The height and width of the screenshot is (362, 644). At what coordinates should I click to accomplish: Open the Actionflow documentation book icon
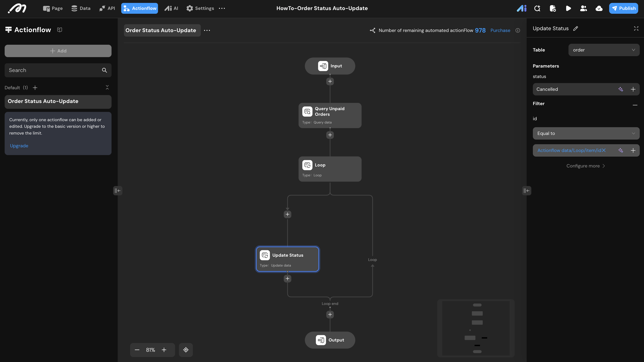tap(59, 30)
